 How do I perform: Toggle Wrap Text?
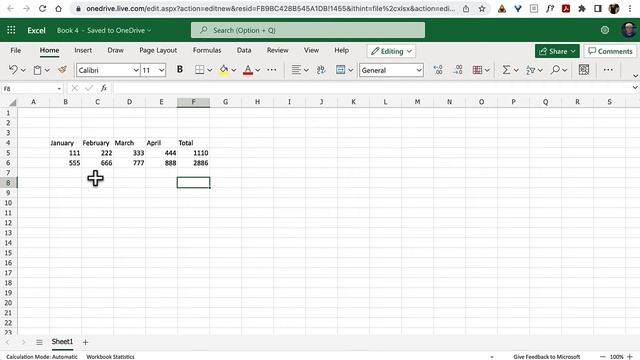[321, 70]
